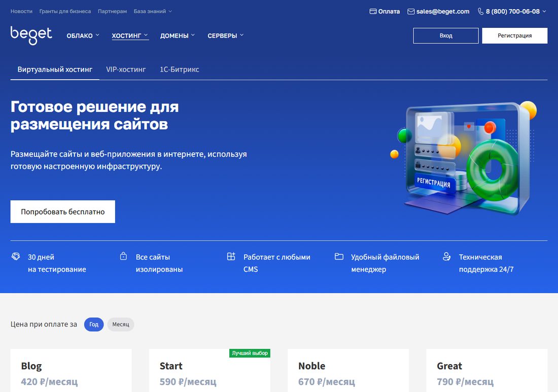Click the phone handset icon
Screen dimensions: 558x392
pos(480,11)
